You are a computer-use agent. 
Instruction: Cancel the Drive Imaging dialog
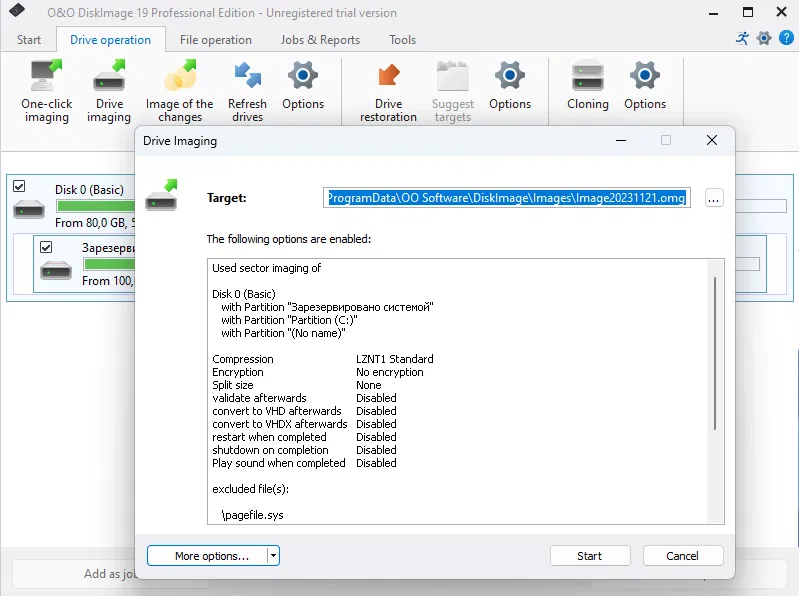[x=683, y=556]
